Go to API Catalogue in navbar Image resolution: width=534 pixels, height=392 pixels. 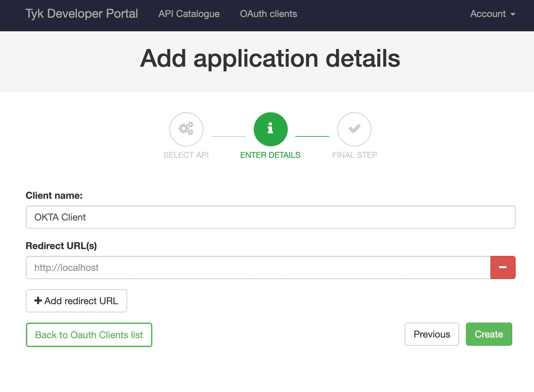(x=189, y=14)
